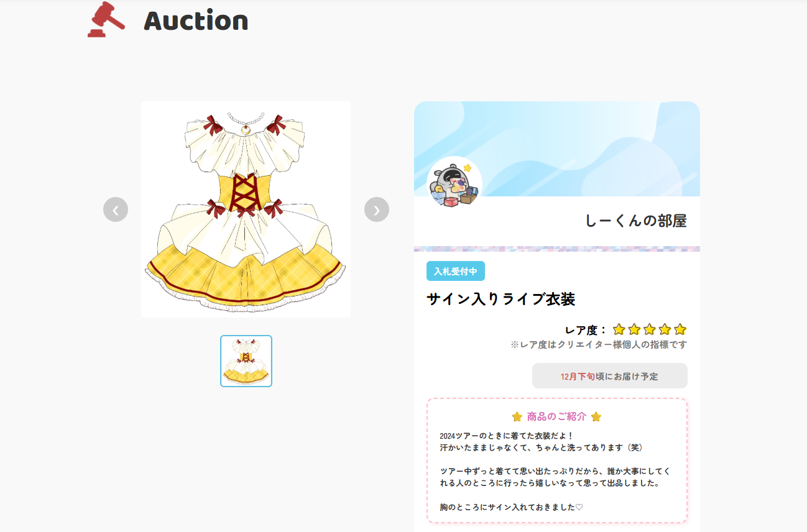Click the third rarity star
This screenshot has height=532, width=807.
[x=650, y=329]
